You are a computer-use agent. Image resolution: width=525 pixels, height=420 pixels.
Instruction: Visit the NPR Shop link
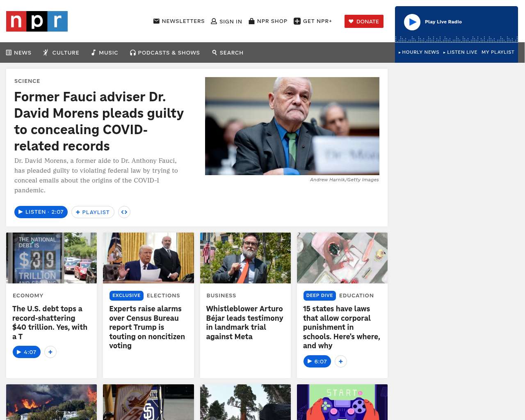tap(268, 21)
